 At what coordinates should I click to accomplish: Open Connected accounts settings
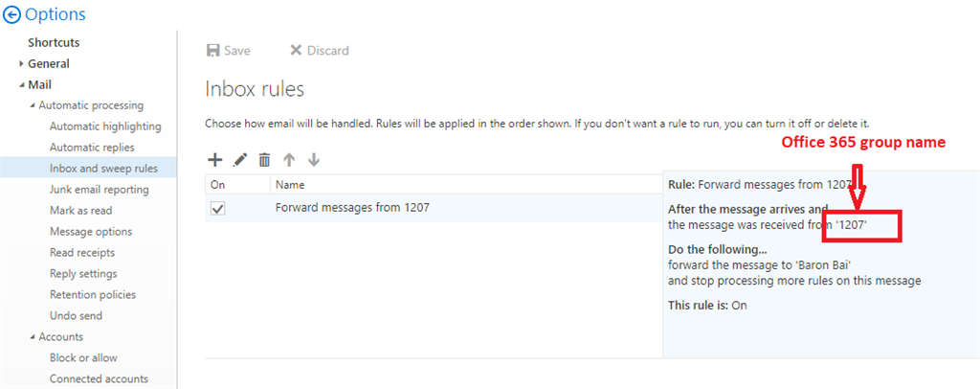point(99,379)
